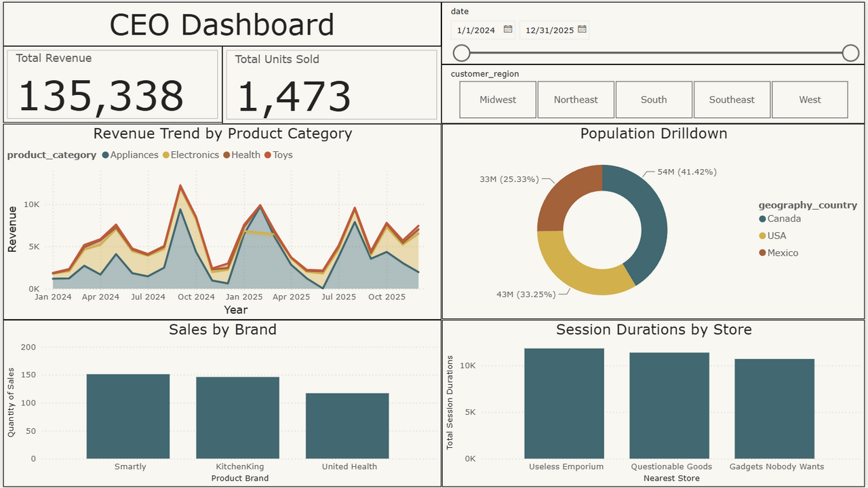The width and height of the screenshot is (868, 488).
Task: Filter by the South region
Action: click(x=654, y=100)
